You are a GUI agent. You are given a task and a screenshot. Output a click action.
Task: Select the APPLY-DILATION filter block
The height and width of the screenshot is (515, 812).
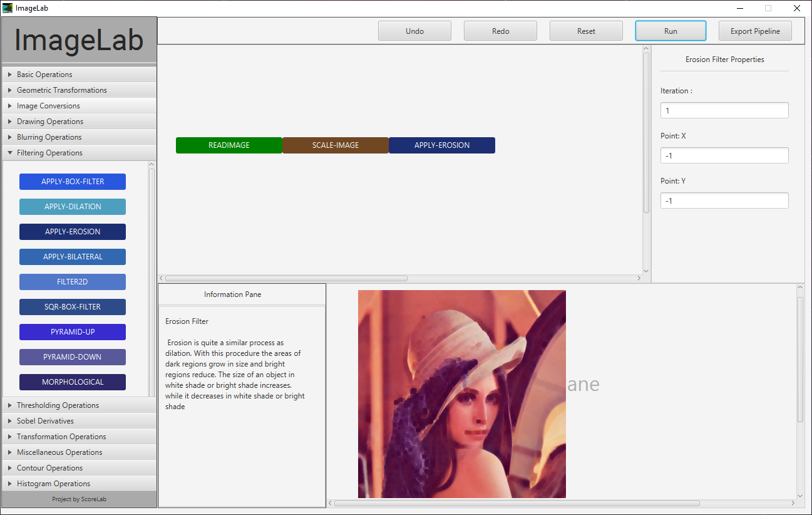[73, 207]
